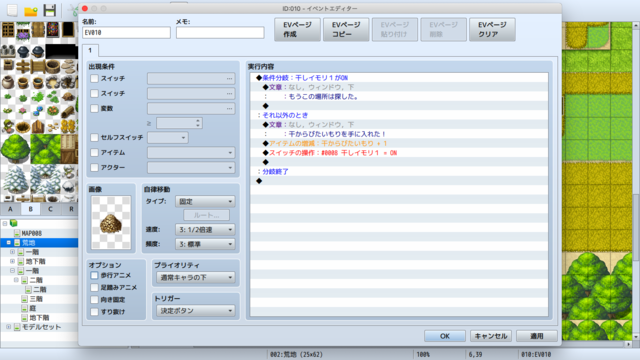Enable the 変数 condition checkbox
The width and height of the screenshot is (640, 360).
coord(94,108)
